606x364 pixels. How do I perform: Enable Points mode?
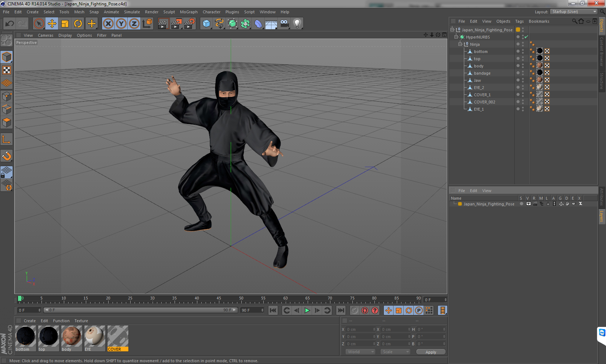[x=6, y=96]
